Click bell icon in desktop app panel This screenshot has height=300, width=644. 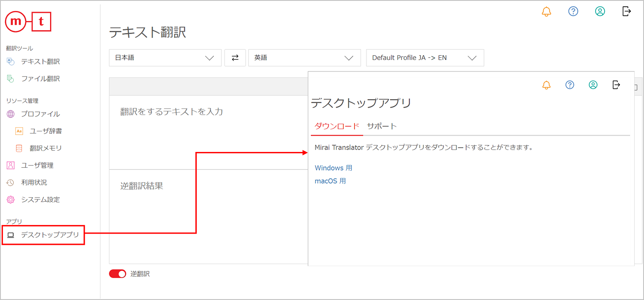click(x=547, y=85)
